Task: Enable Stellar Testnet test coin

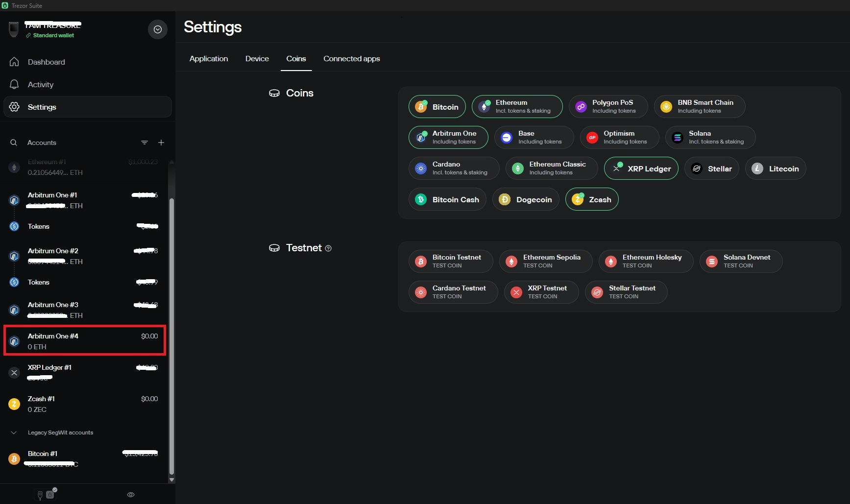Action: pyautogui.click(x=626, y=292)
